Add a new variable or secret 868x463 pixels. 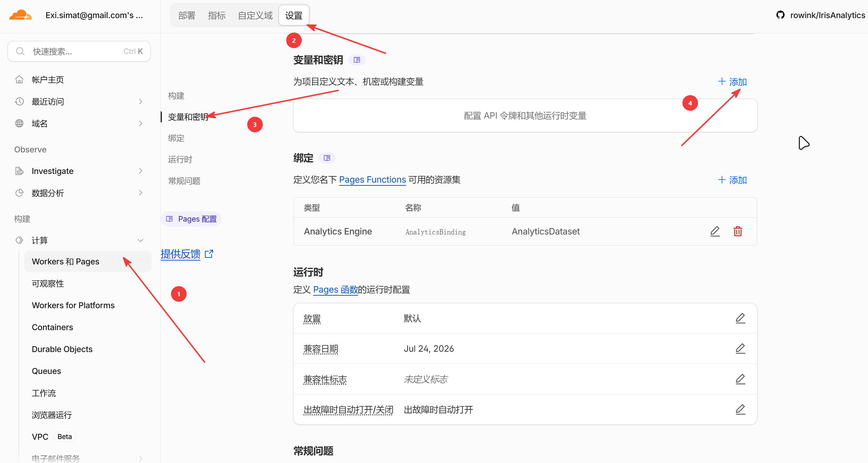732,82
